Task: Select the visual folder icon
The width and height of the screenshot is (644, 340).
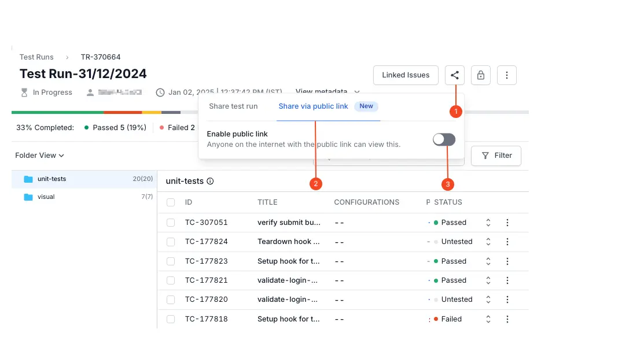Action: click(28, 197)
